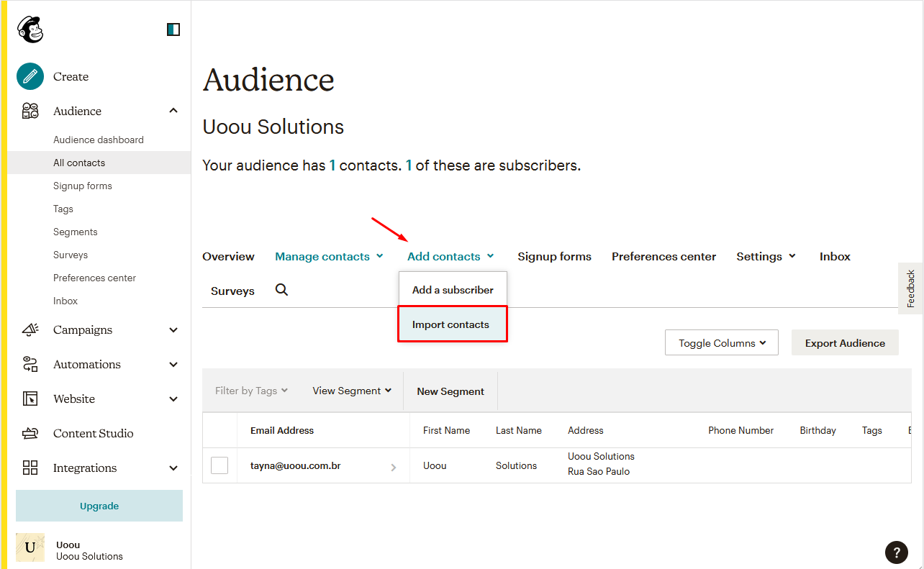Image resolution: width=924 pixels, height=569 pixels.
Task: Click the subscribers count number link
Action: pyautogui.click(x=409, y=165)
